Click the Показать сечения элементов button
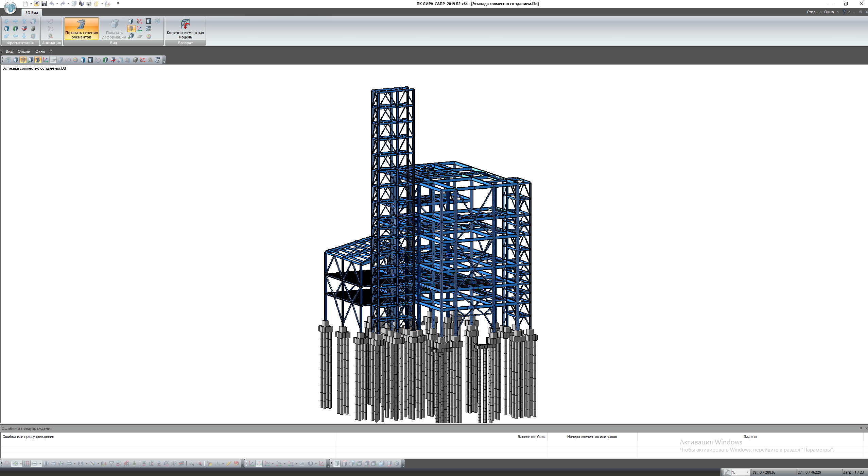868x476 pixels. (x=82, y=29)
